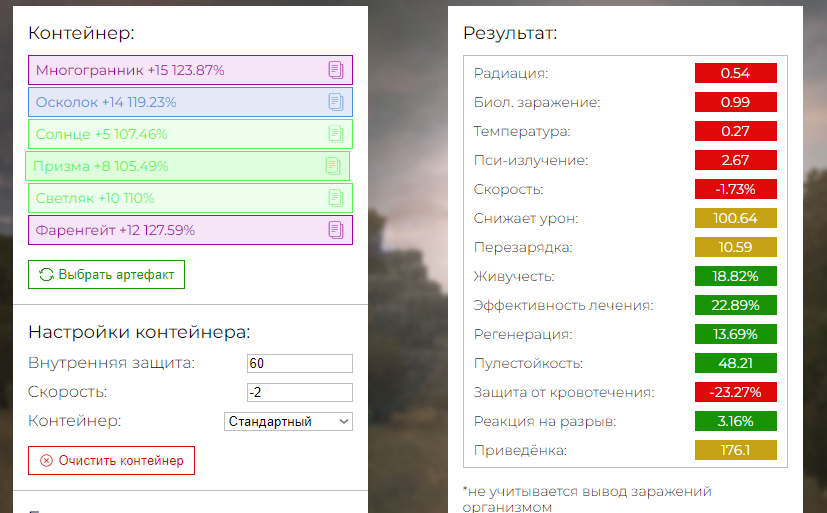Click the Выбрать артефакт button label
Screen dimensions: 827x513
tap(116, 275)
